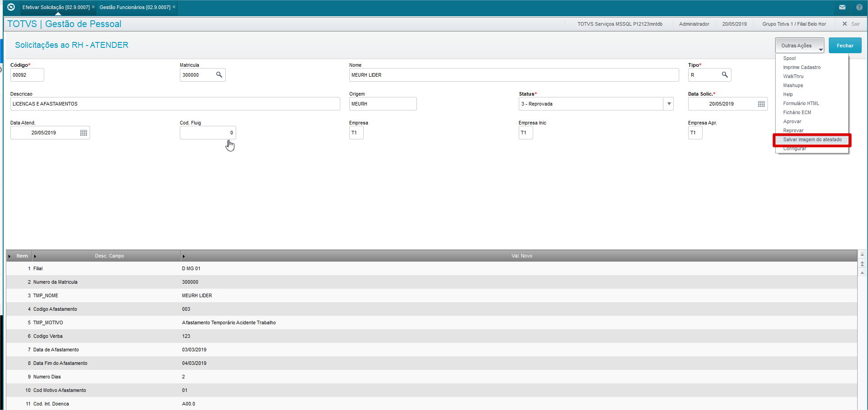868x410 pixels.
Task: Click the Fechar button
Action: [x=845, y=46]
